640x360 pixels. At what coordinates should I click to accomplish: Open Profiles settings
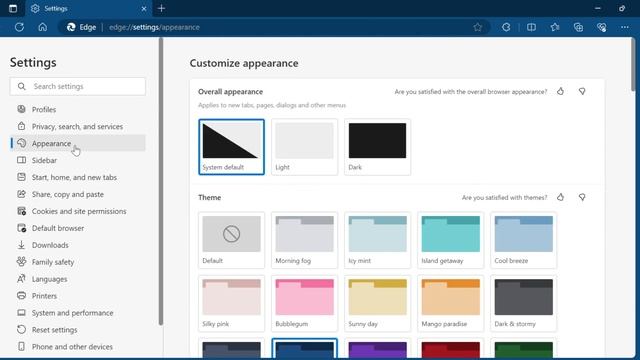(78, 109)
